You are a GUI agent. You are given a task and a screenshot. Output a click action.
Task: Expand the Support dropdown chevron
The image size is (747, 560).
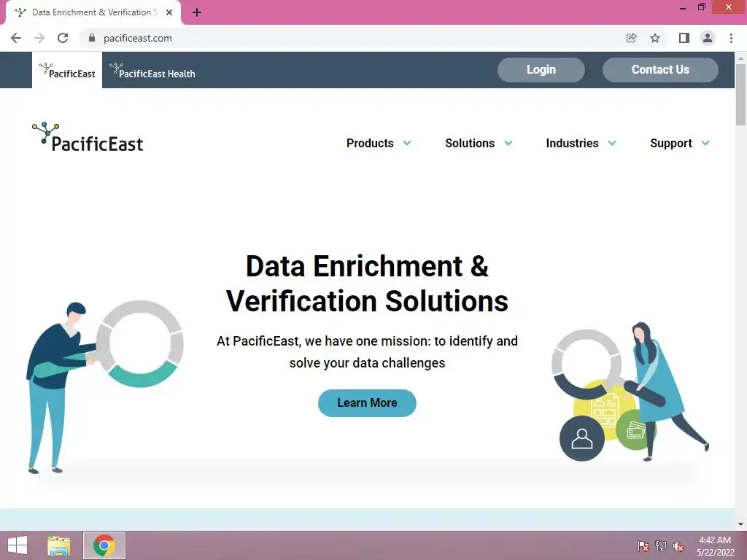tap(705, 143)
